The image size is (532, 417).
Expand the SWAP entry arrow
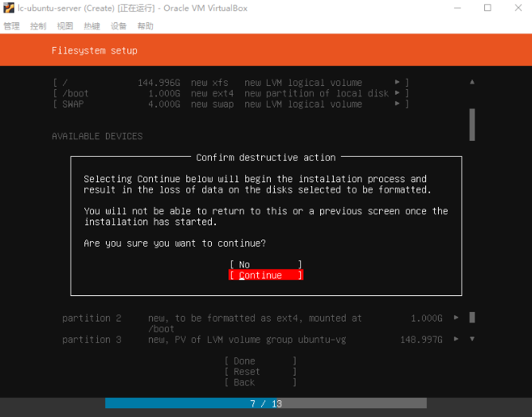click(397, 103)
